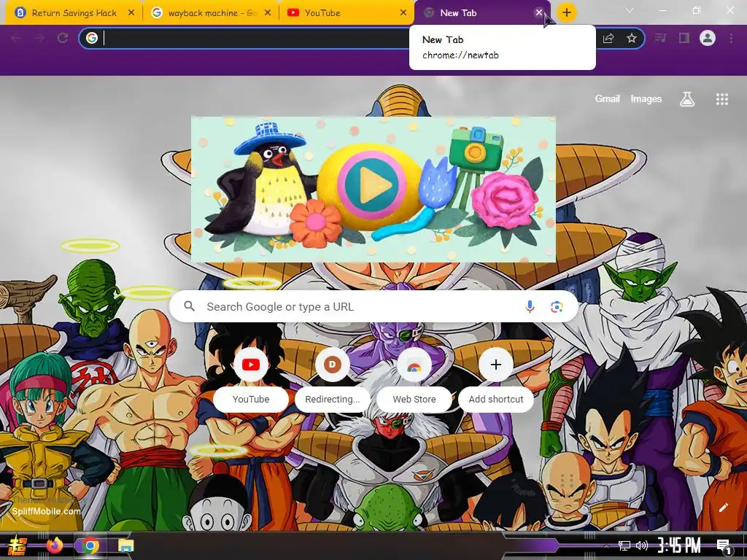The height and width of the screenshot is (560, 747).
Task: Open File Explorer from the taskbar
Action: point(125,545)
